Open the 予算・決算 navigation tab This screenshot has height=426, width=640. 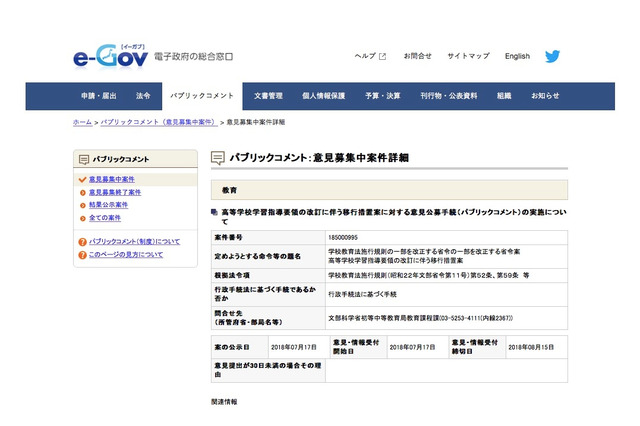click(x=383, y=96)
